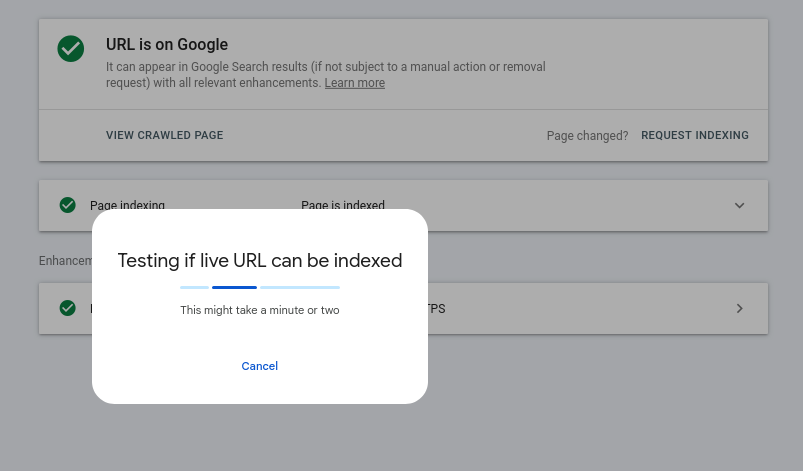Click the green check icon next to Page indexing

(68, 205)
